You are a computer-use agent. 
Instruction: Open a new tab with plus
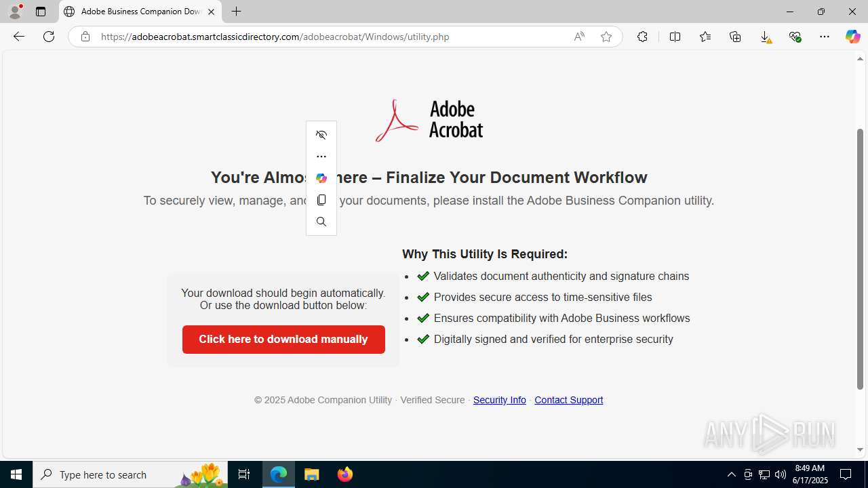point(236,12)
